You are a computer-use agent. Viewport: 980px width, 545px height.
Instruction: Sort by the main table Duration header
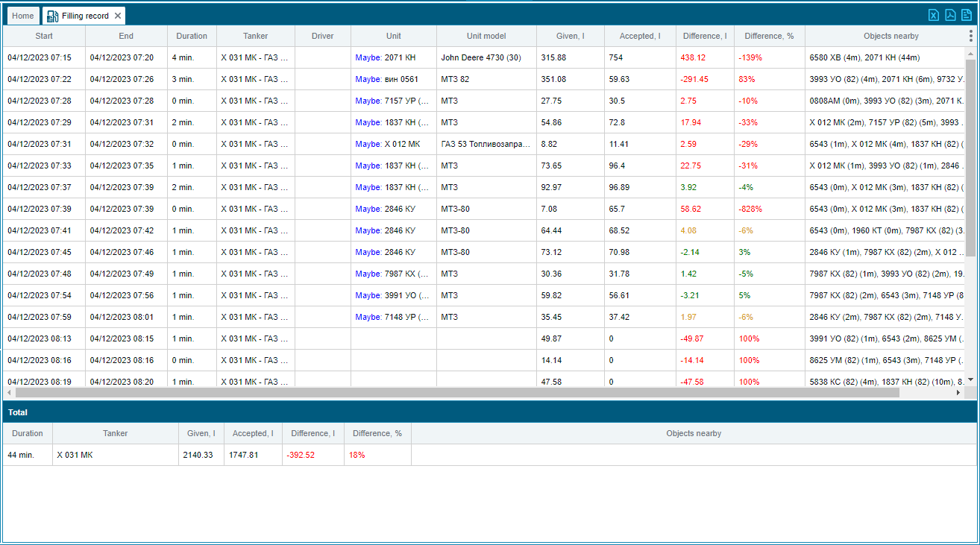pyautogui.click(x=192, y=36)
